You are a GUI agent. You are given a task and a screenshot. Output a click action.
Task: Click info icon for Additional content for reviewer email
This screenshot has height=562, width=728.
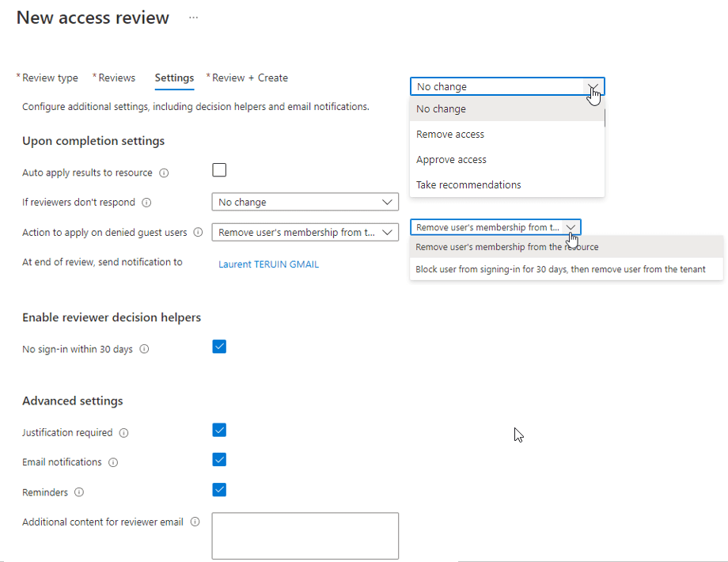click(195, 522)
